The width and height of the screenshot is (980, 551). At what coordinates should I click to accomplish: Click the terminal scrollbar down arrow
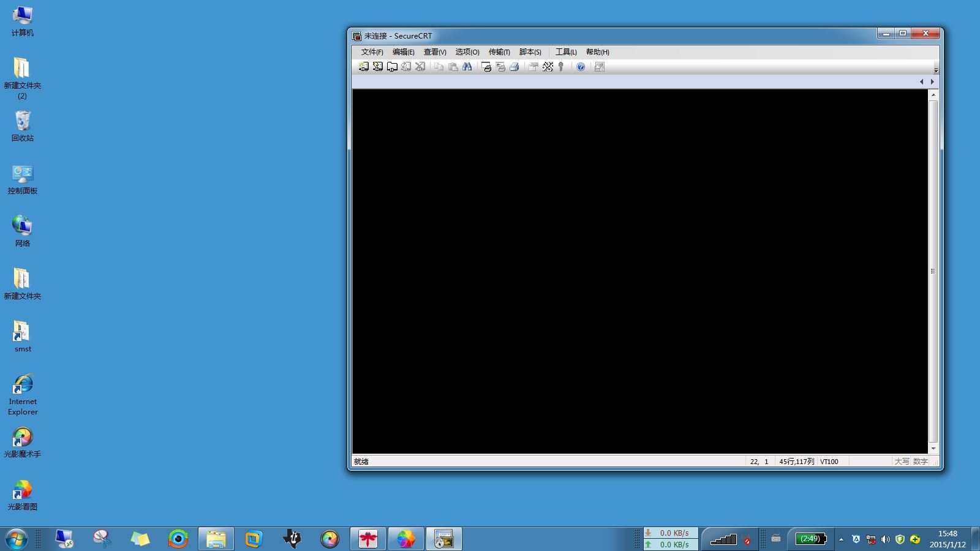[933, 449]
